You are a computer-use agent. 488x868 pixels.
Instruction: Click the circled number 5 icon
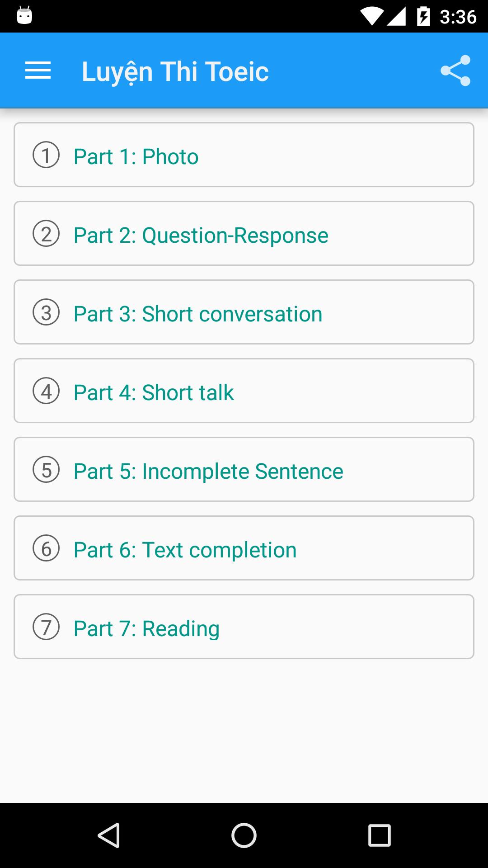tap(46, 470)
